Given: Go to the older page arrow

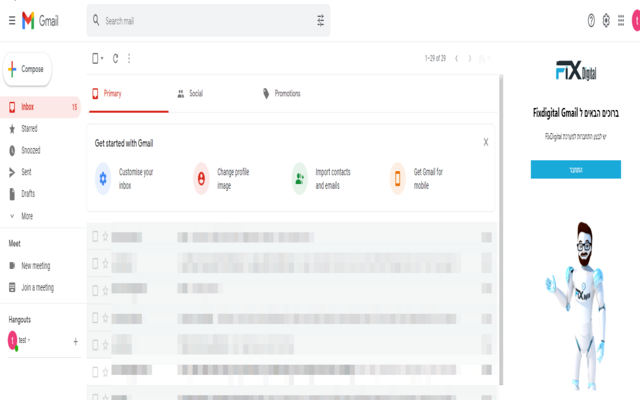Looking at the screenshot, I should pyautogui.click(x=470, y=59).
